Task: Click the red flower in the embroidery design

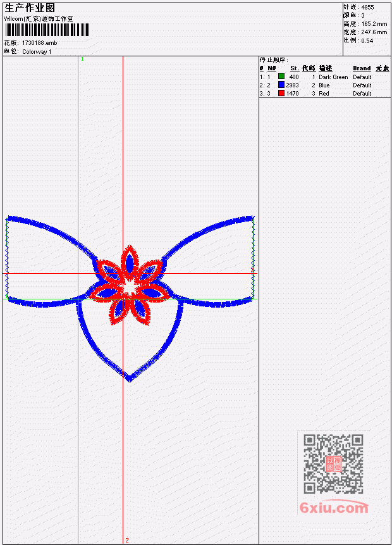Action: 129,285
